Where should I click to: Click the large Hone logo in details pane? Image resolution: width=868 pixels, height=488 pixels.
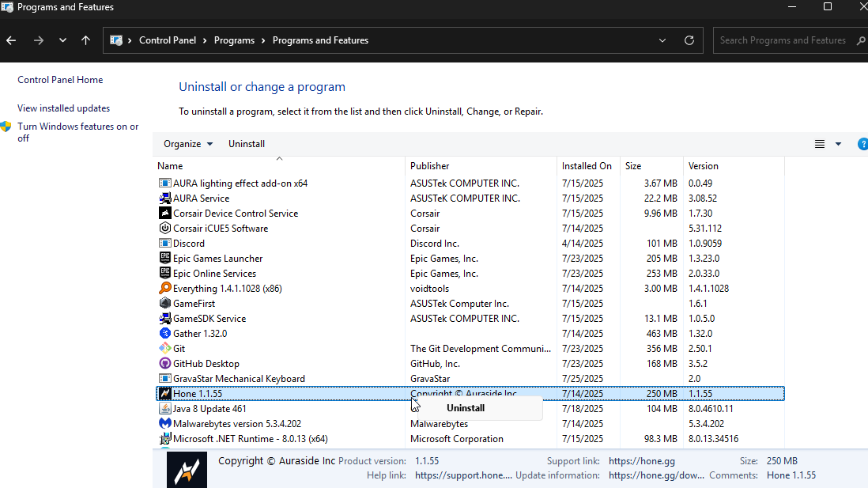coord(187,470)
